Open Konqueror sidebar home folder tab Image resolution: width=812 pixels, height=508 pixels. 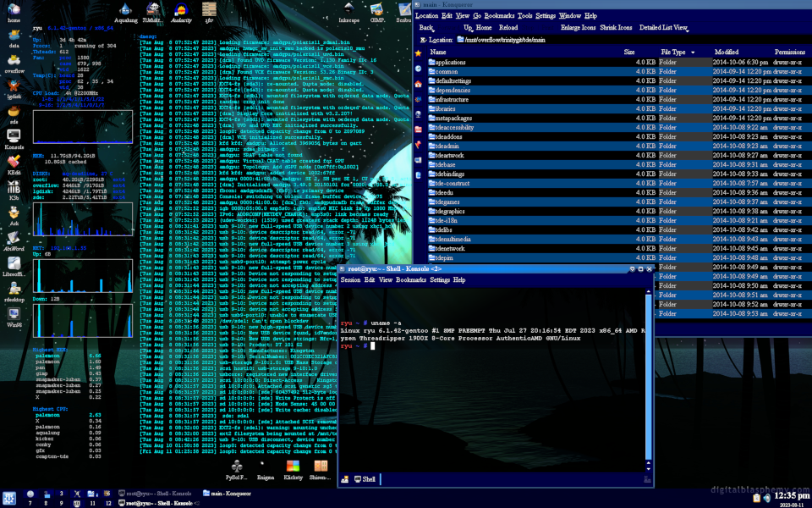418,84
